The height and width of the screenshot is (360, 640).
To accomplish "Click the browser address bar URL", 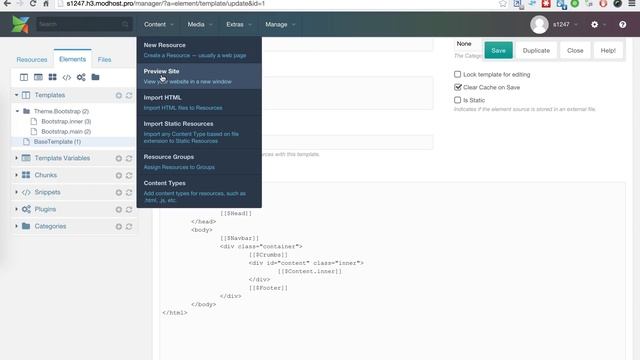I will (165, 4).
